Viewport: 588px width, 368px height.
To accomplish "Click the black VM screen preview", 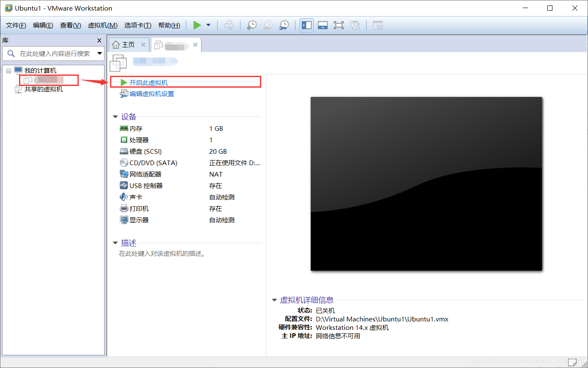I will (426, 184).
